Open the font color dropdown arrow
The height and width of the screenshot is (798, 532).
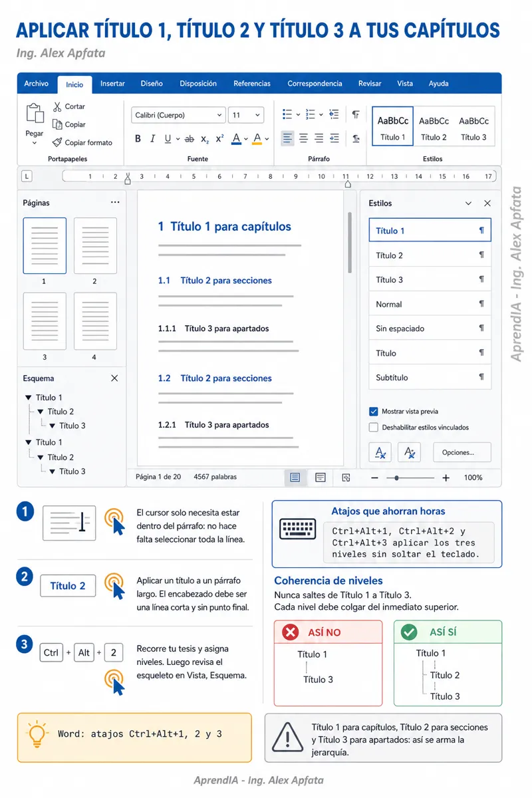(246, 139)
